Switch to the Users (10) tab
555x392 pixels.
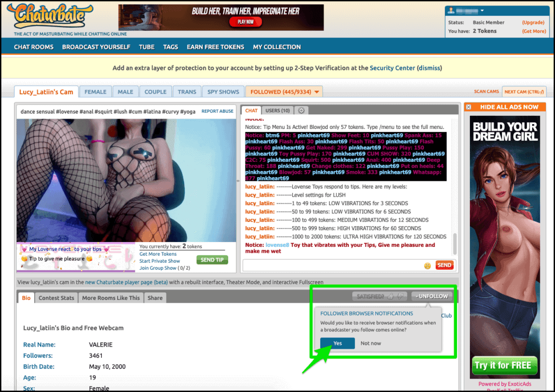[x=277, y=110]
